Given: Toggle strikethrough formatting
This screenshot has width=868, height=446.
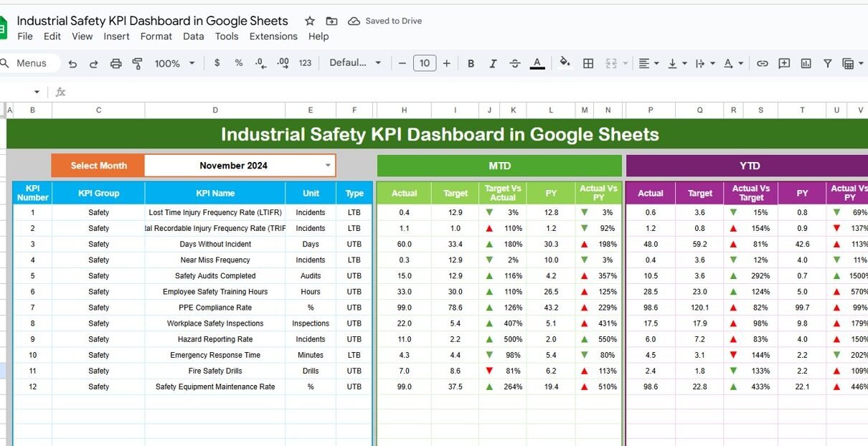Looking at the screenshot, I should [x=514, y=64].
